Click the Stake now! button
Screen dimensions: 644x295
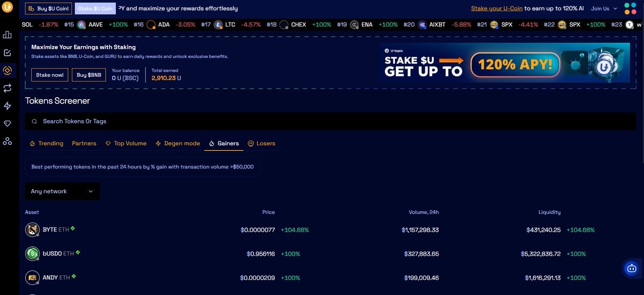coord(50,75)
